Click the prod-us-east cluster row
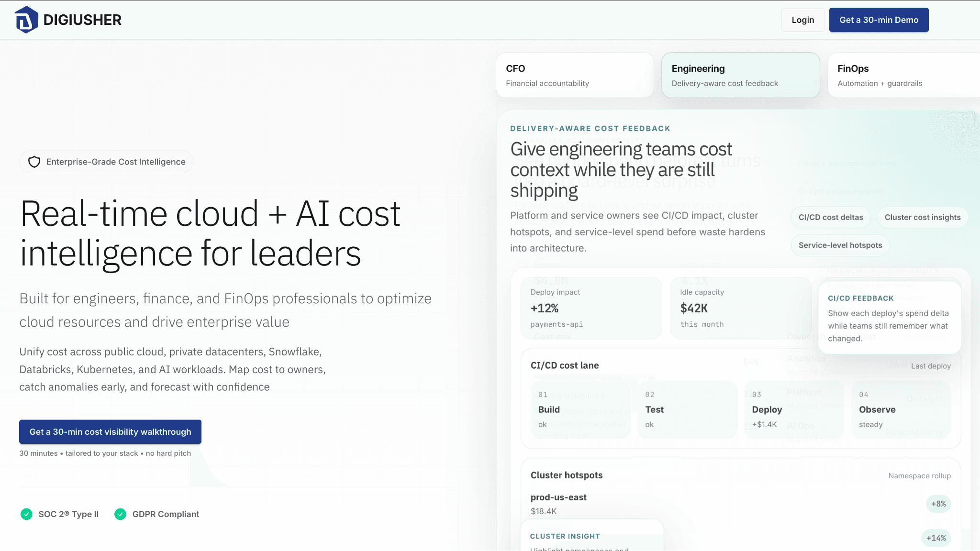Viewport: 980px width, 551px height. click(740, 504)
